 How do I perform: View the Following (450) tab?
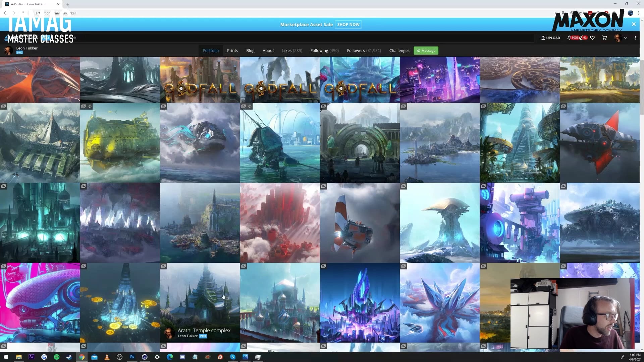pos(324,51)
